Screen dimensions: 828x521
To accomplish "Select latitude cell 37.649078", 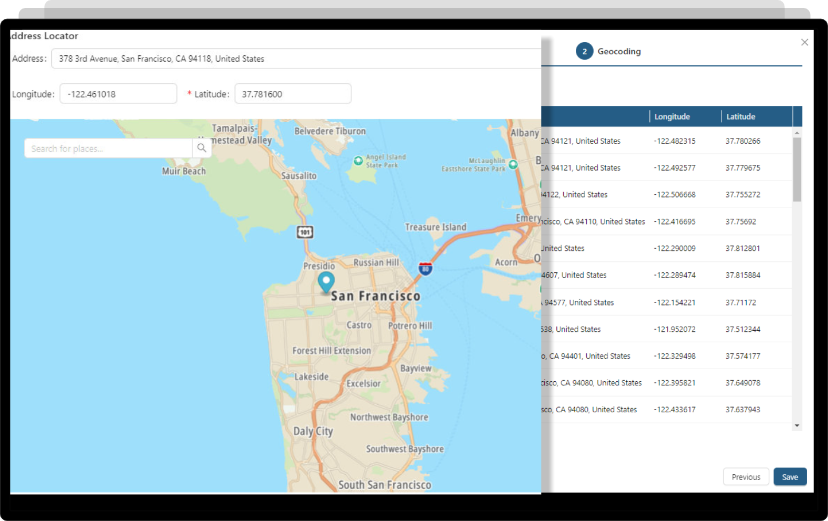I will pyautogui.click(x=742, y=383).
